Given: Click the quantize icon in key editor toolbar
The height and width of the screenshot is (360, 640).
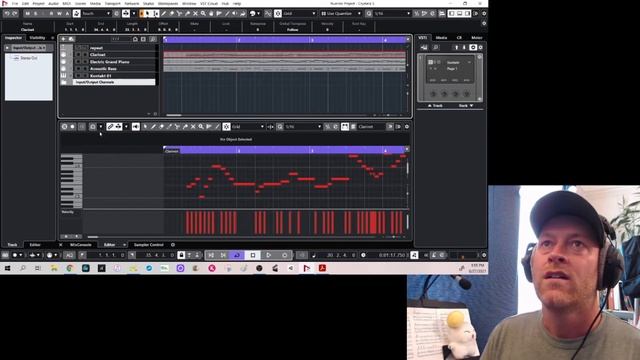Looking at the screenshot, I should point(280,127).
